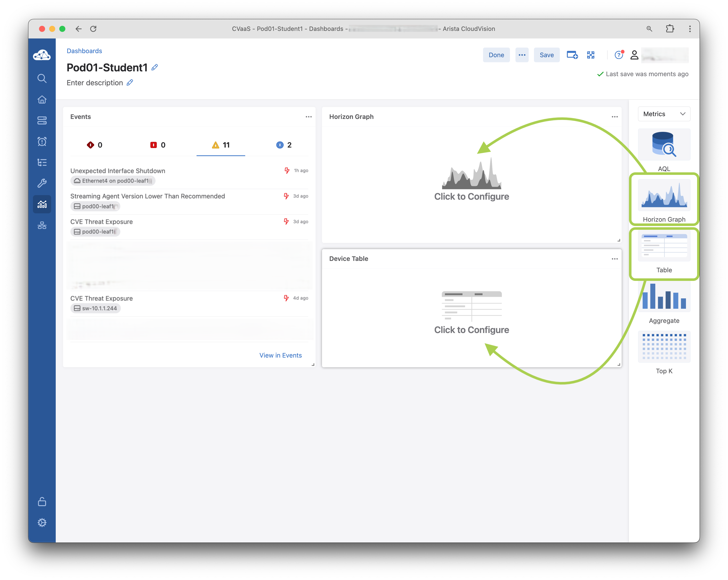The width and height of the screenshot is (728, 580).
Task: Select the info events tab showing 2
Action: 284,145
